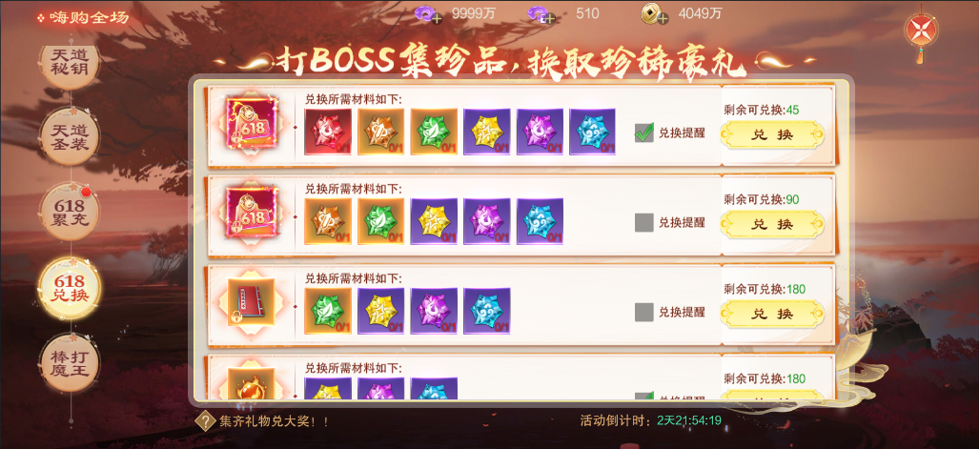Uncheck 兑换提醒 in the first row
The width and height of the screenshot is (980, 449).
[x=643, y=133]
